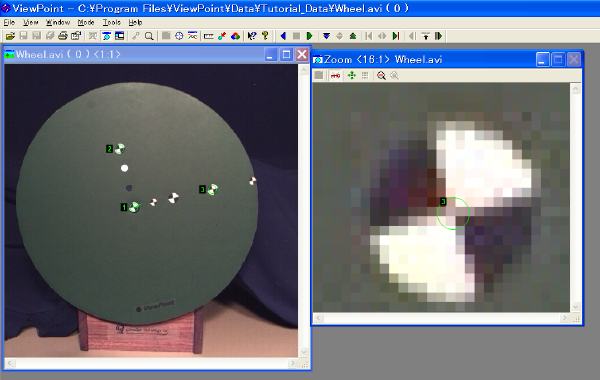Screen dimensions: 600x380
Task: Toggle the red key icon in Zoom window
Action: (x=335, y=75)
